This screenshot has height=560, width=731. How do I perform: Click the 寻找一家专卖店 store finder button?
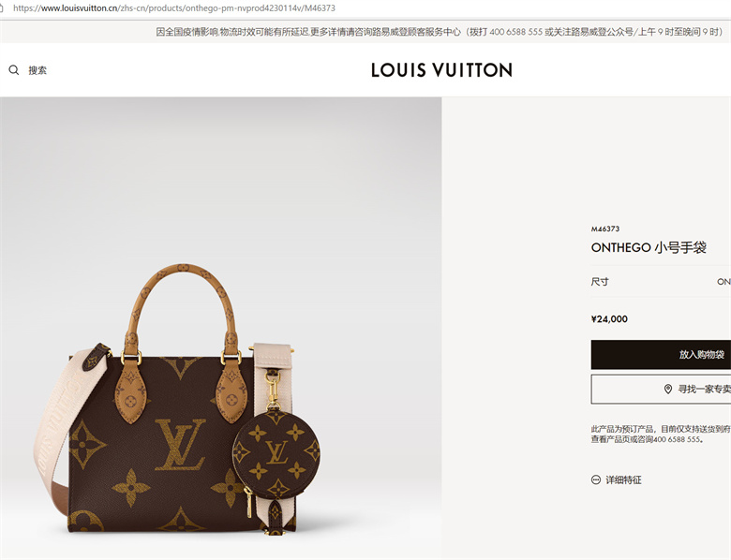tap(661, 389)
